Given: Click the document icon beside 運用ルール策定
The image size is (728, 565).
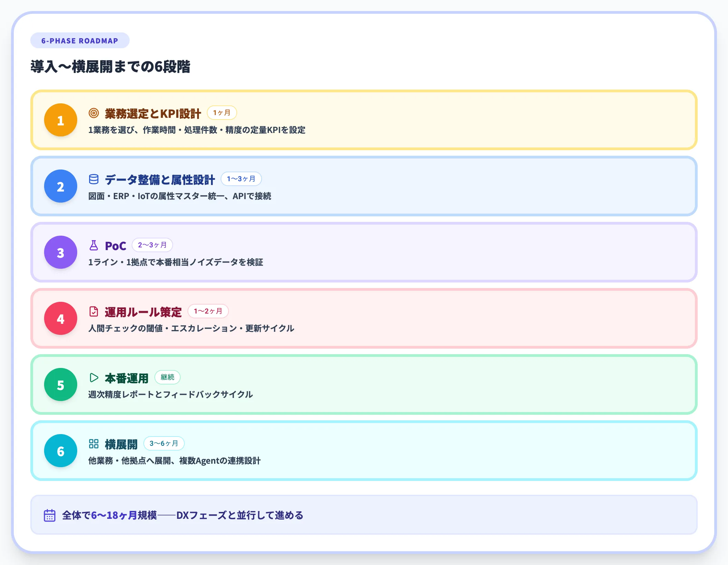Looking at the screenshot, I should pos(93,311).
